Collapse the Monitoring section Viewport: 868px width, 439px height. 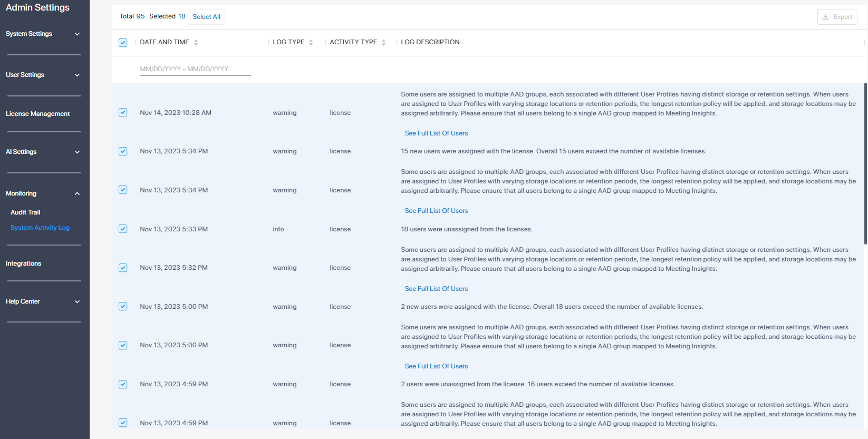pos(77,193)
